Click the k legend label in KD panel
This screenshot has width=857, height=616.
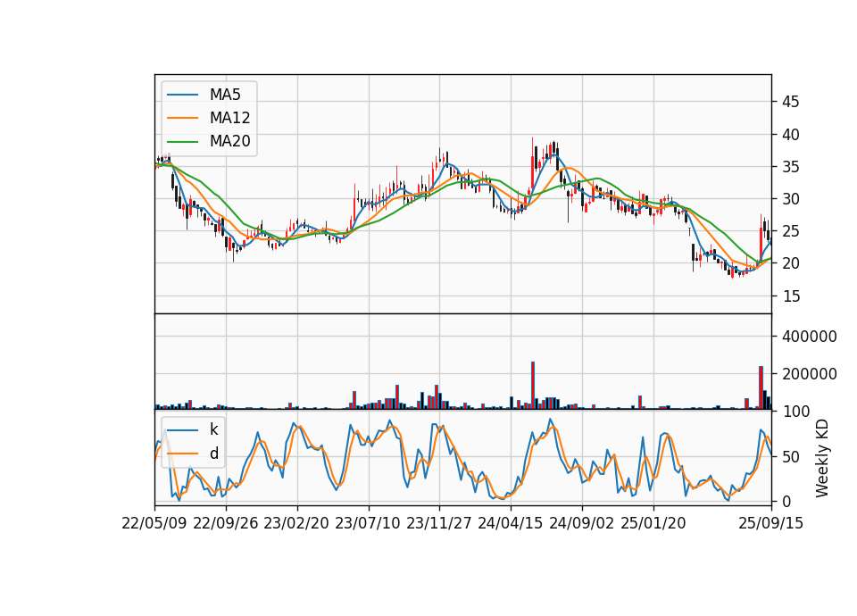click(x=213, y=429)
